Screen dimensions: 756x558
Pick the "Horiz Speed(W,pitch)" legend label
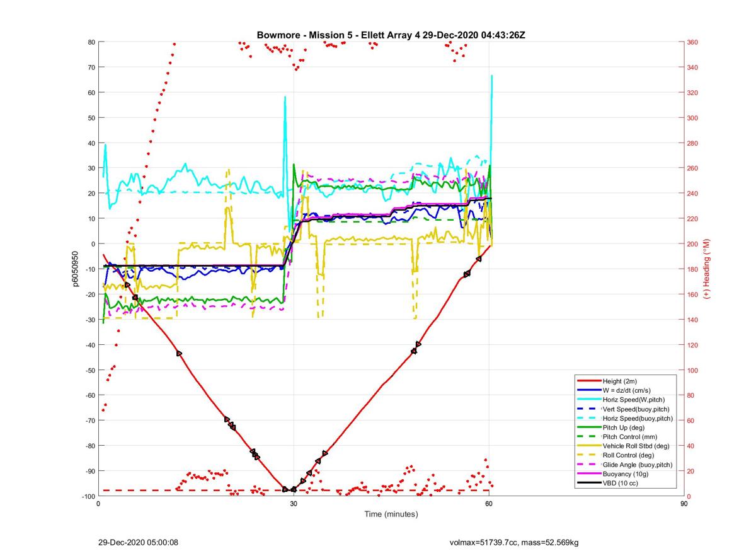tap(634, 400)
